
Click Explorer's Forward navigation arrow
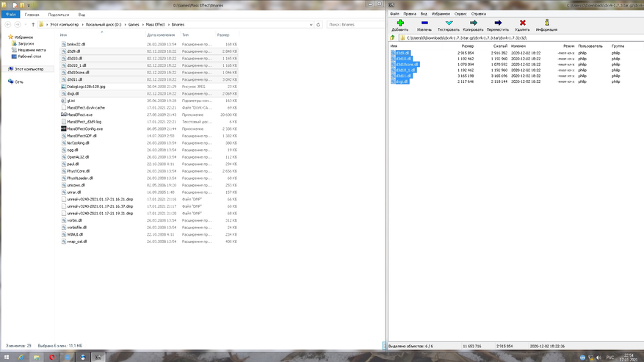17,25
